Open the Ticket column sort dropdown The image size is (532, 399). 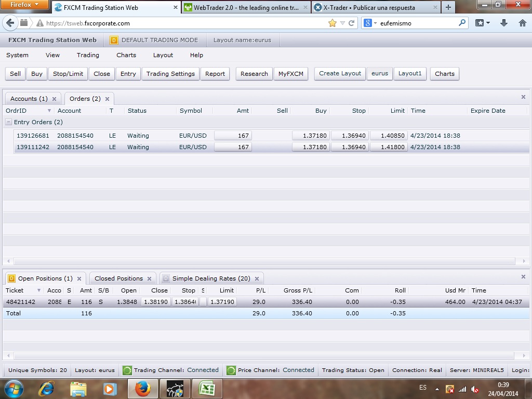pos(38,290)
